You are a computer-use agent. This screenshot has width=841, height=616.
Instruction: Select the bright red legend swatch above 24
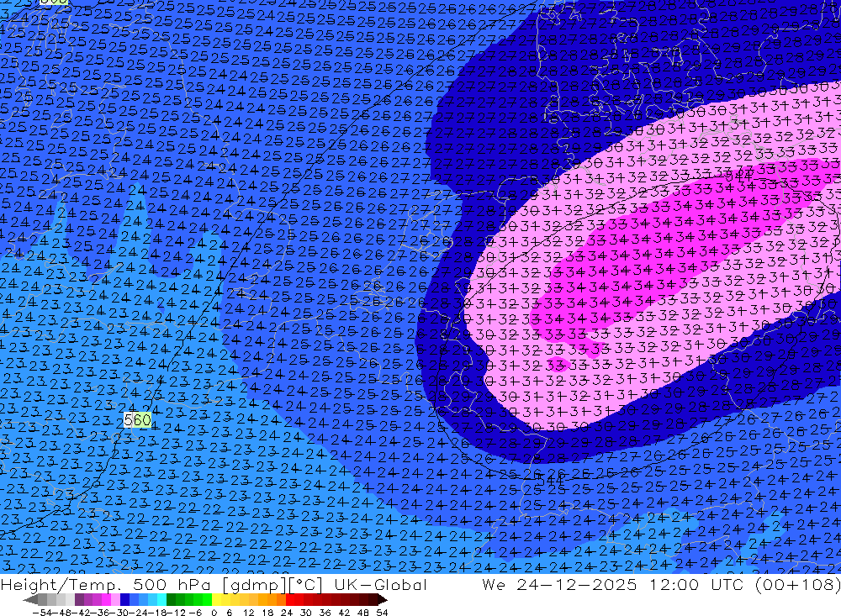pyautogui.click(x=290, y=599)
